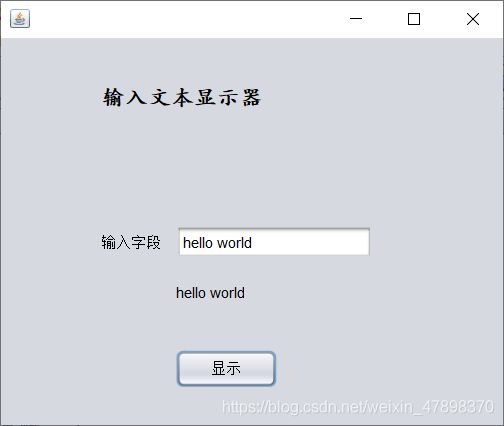This screenshot has height=426, width=504.
Task: Click the 输入文本显示器 heading
Action: 181,97
